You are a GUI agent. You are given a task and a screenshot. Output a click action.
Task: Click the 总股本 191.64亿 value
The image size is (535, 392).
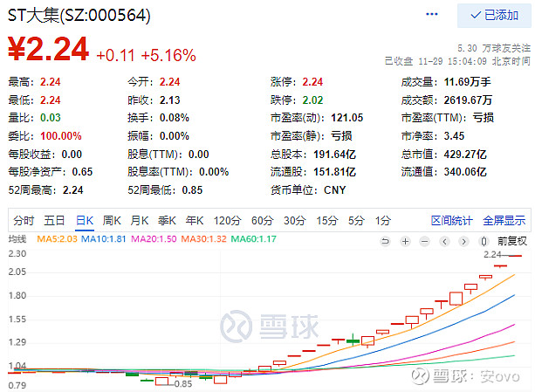(335, 155)
